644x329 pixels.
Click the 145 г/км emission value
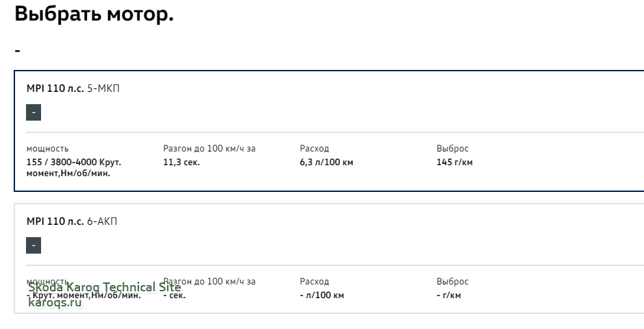pos(454,162)
